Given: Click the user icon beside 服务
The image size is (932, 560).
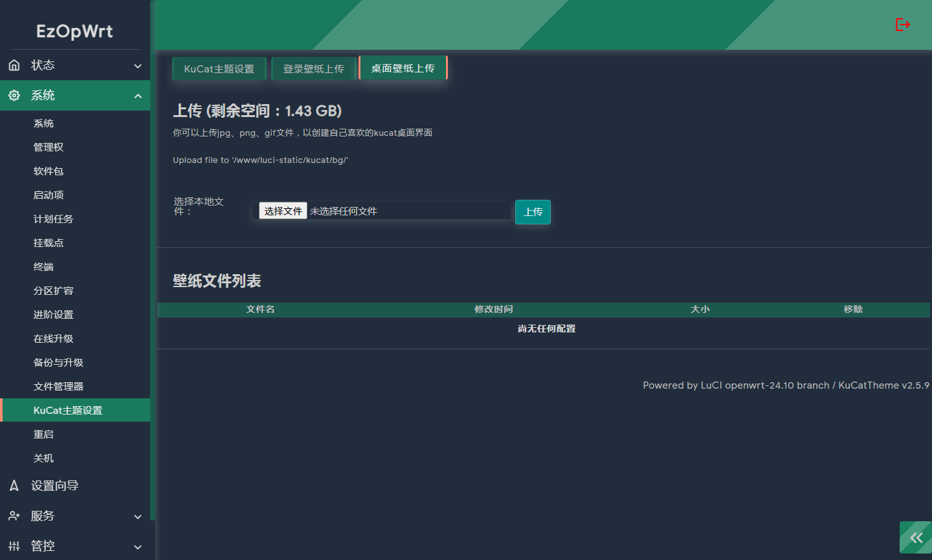Looking at the screenshot, I should (14, 516).
